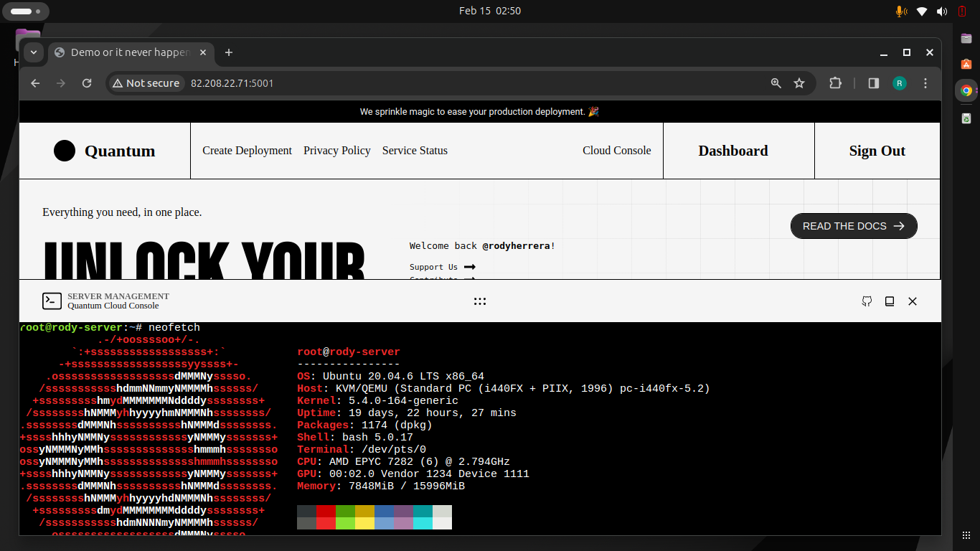Click the Chrome dock icon
This screenshot has height=551, width=980.
pyautogui.click(x=966, y=90)
